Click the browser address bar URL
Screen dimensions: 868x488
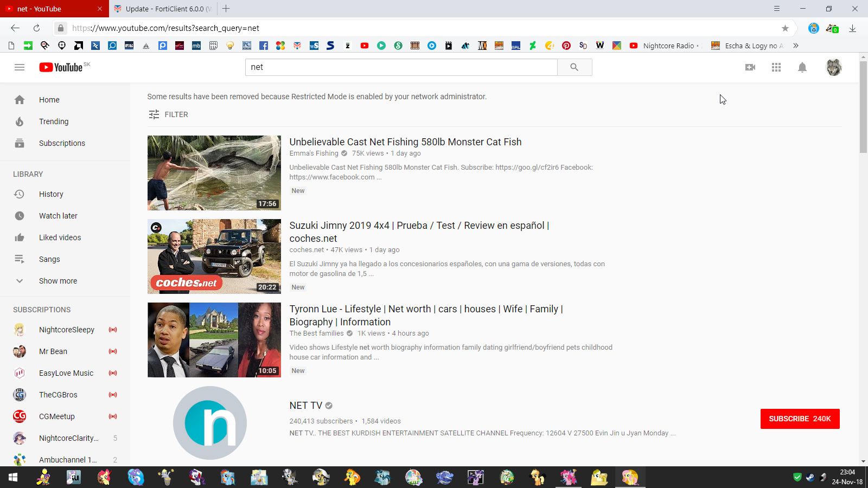point(165,28)
